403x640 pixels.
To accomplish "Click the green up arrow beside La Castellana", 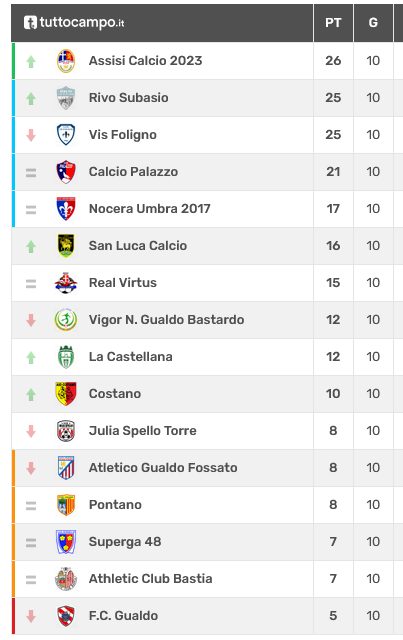I will [x=31, y=358].
